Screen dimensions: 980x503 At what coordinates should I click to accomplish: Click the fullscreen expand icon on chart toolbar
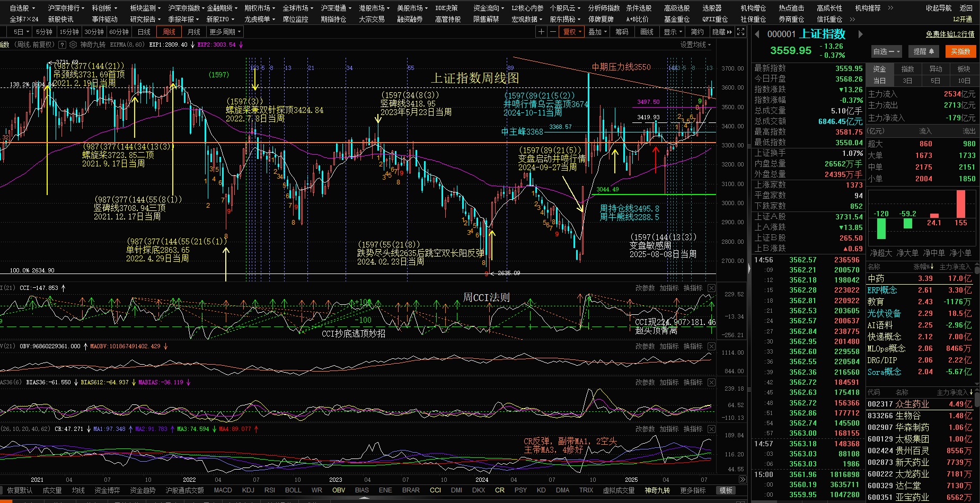pyautogui.click(x=741, y=32)
